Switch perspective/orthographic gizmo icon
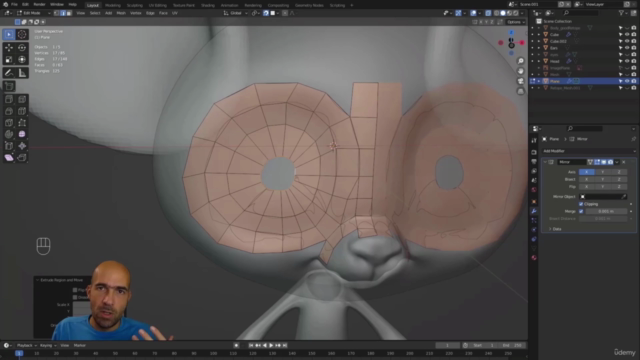Screen dimensions: 640x360 click(x=520, y=91)
